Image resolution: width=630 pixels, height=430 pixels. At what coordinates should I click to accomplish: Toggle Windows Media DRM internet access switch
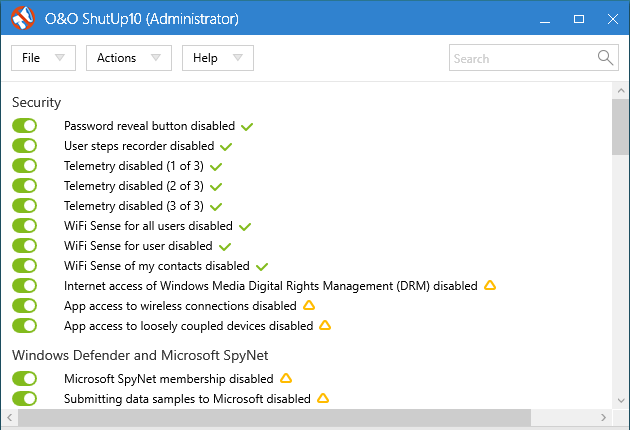coord(25,286)
